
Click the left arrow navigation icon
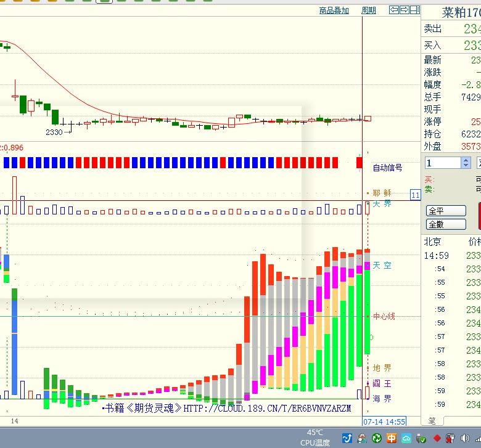coord(393,10)
